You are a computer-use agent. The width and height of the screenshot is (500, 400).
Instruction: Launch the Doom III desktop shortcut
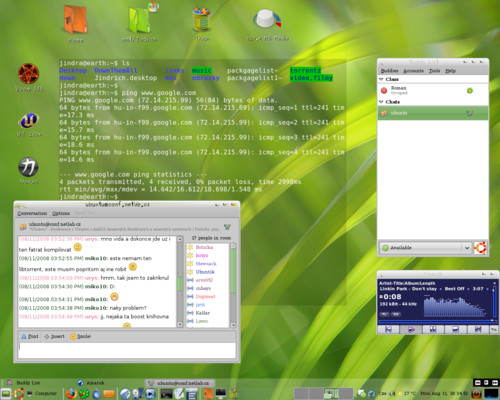(x=29, y=74)
